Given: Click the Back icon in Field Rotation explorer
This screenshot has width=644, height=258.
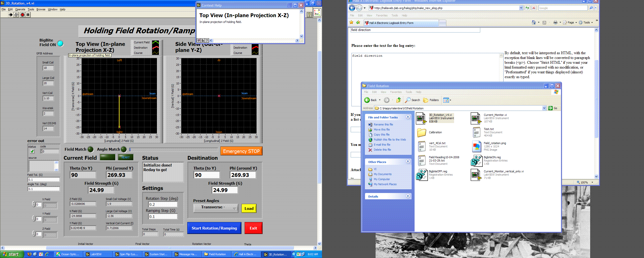Looking at the screenshot, I should point(367,100).
